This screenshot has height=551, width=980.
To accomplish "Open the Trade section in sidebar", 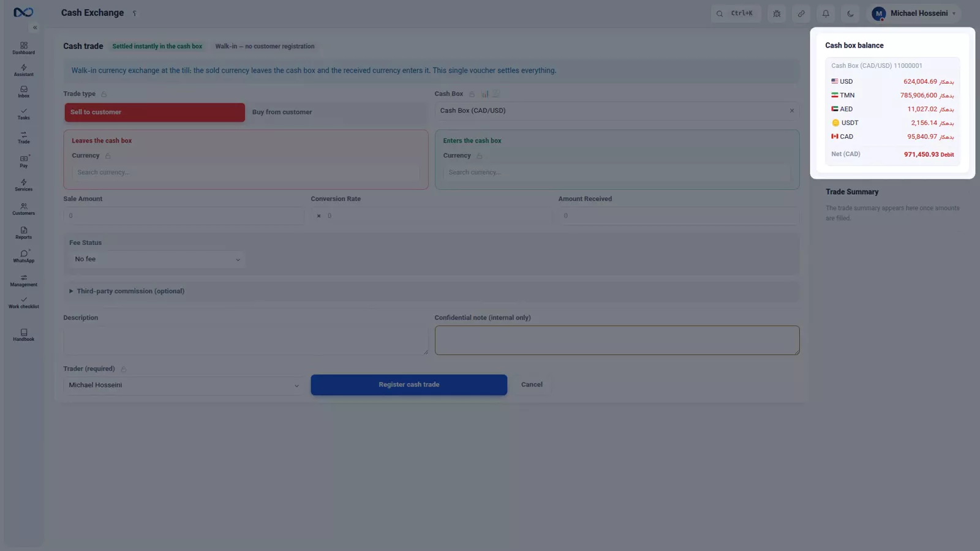I will (23, 138).
